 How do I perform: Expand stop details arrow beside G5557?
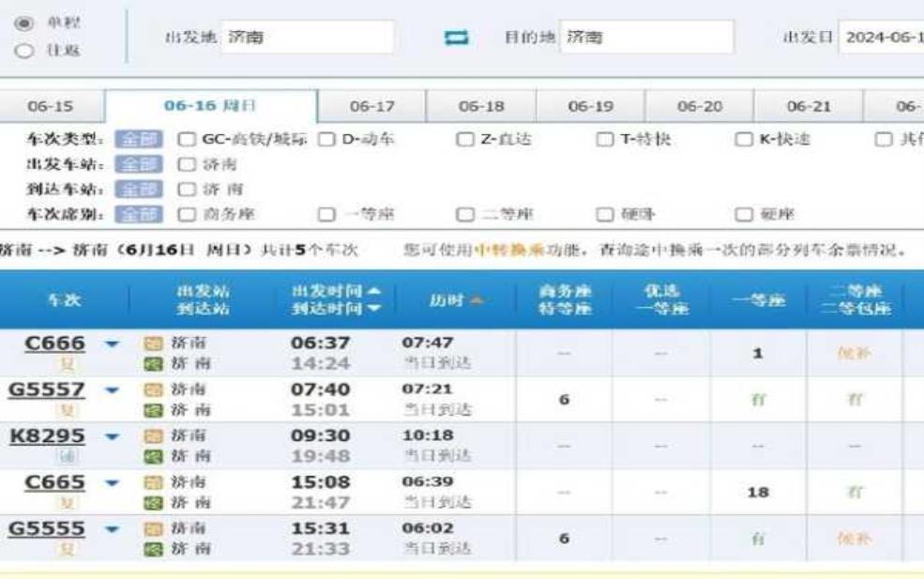click(113, 390)
